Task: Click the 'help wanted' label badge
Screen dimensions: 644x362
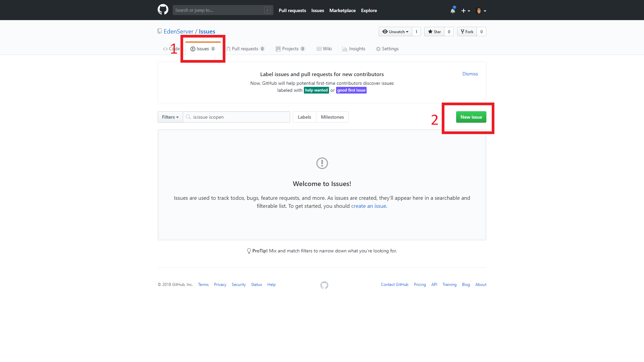Action: (x=316, y=90)
